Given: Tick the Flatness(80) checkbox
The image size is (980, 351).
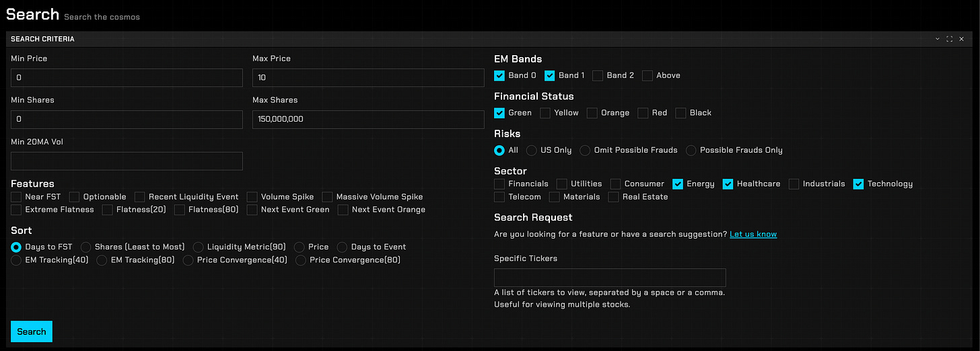Looking at the screenshot, I should coord(180,210).
